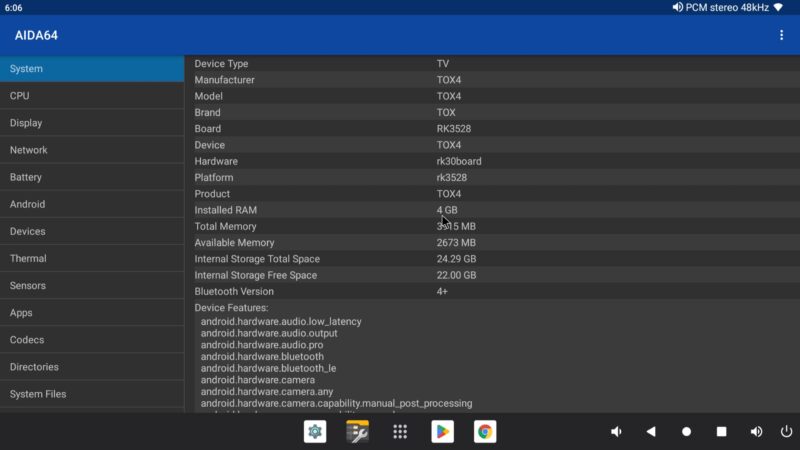800x450 pixels.
Task: Click the AIDA64 app title
Action: click(36, 35)
